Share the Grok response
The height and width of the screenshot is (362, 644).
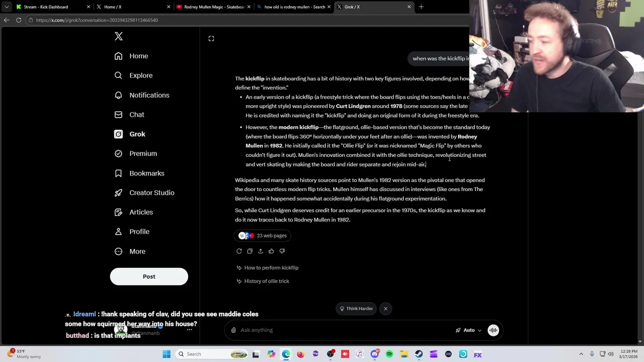coord(261,251)
